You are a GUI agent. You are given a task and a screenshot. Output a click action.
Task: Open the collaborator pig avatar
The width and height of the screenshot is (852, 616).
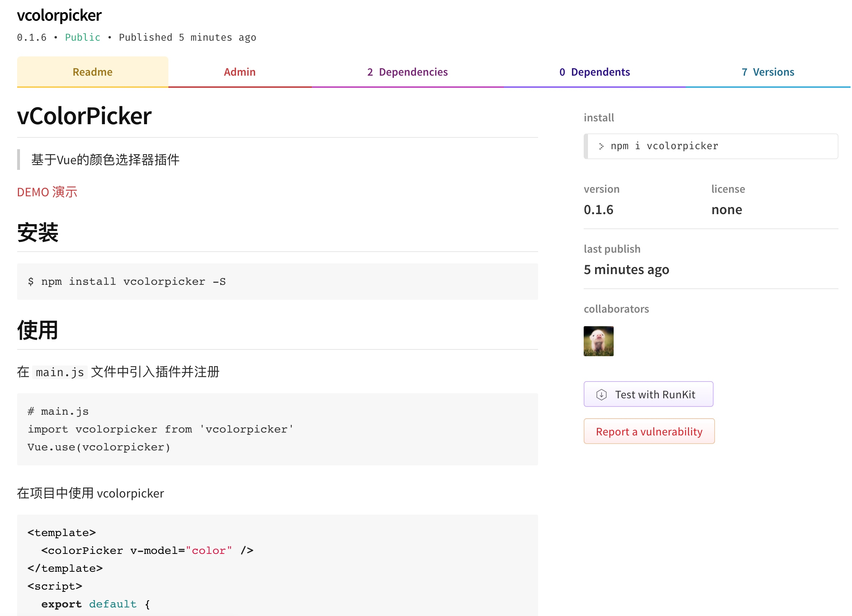click(598, 341)
